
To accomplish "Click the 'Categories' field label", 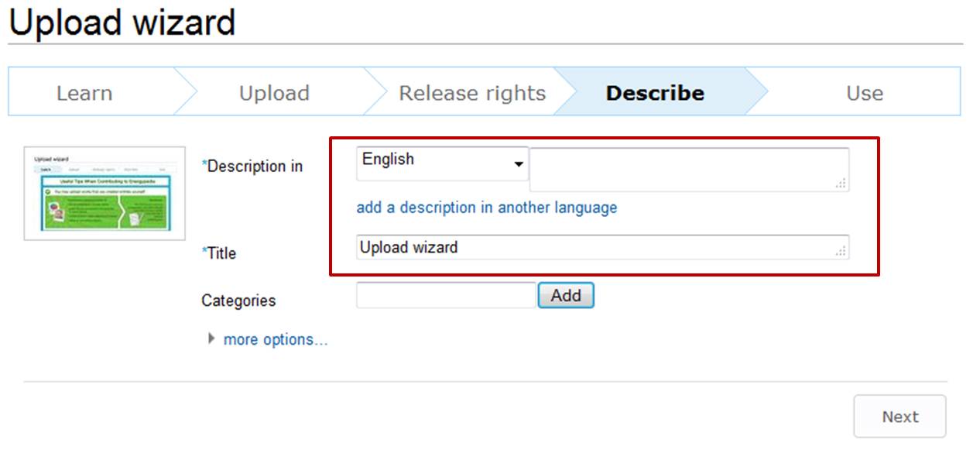I will pyautogui.click(x=238, y=301).
